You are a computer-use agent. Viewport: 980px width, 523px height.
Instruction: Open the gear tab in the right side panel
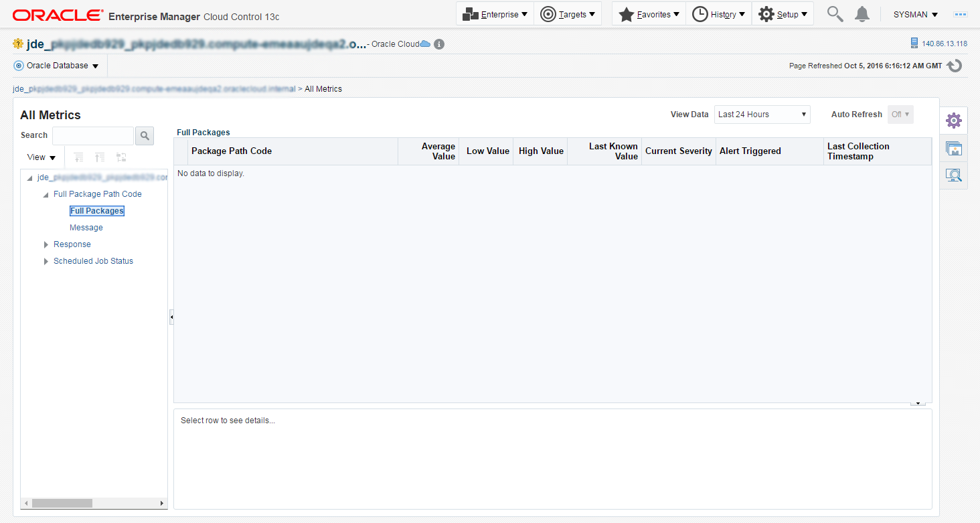pos(954,121)
